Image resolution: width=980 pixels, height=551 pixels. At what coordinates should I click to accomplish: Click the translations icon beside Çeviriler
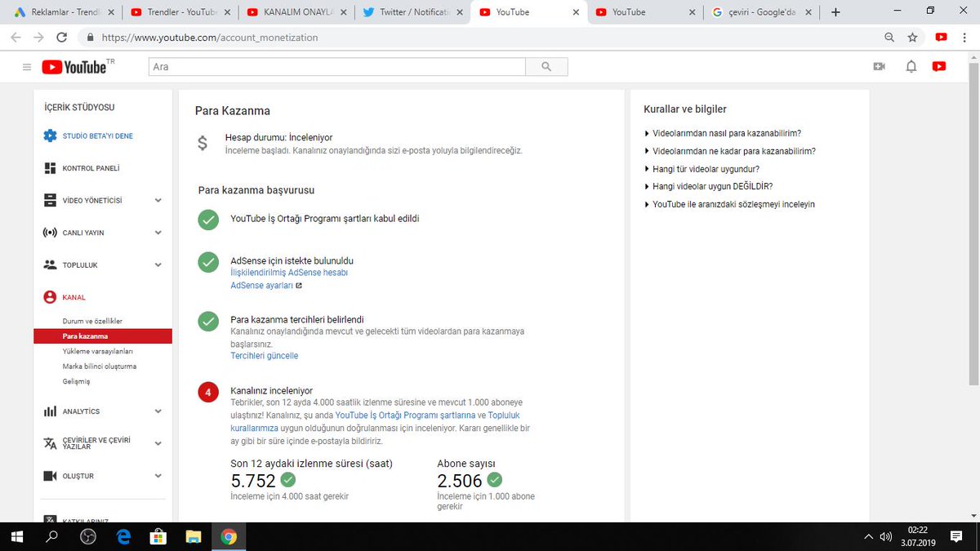click(50, 443)
